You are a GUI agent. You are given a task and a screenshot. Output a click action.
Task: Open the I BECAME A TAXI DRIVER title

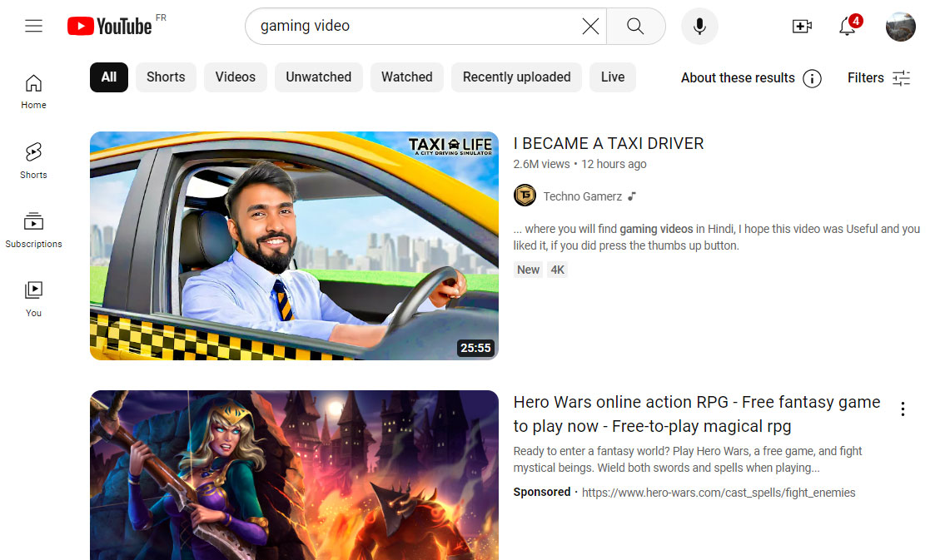coord(608,143)
